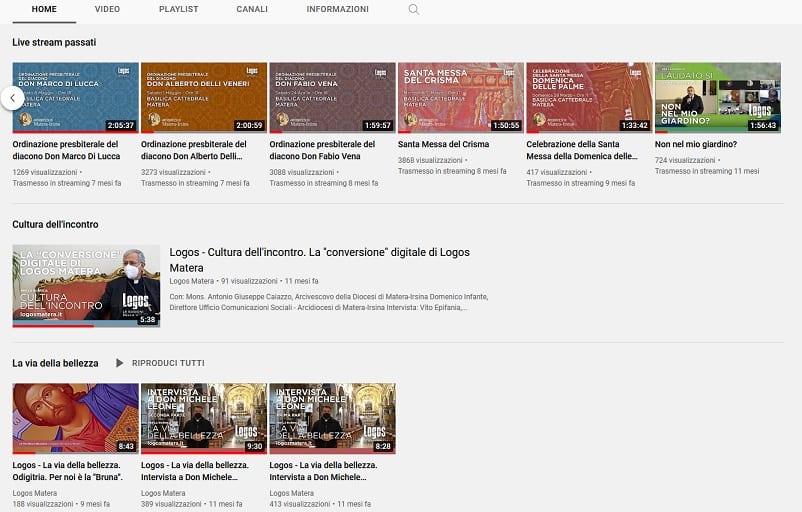Play all videos with Riproduci tutti
The image size is (802, 512).
[168, 363]
